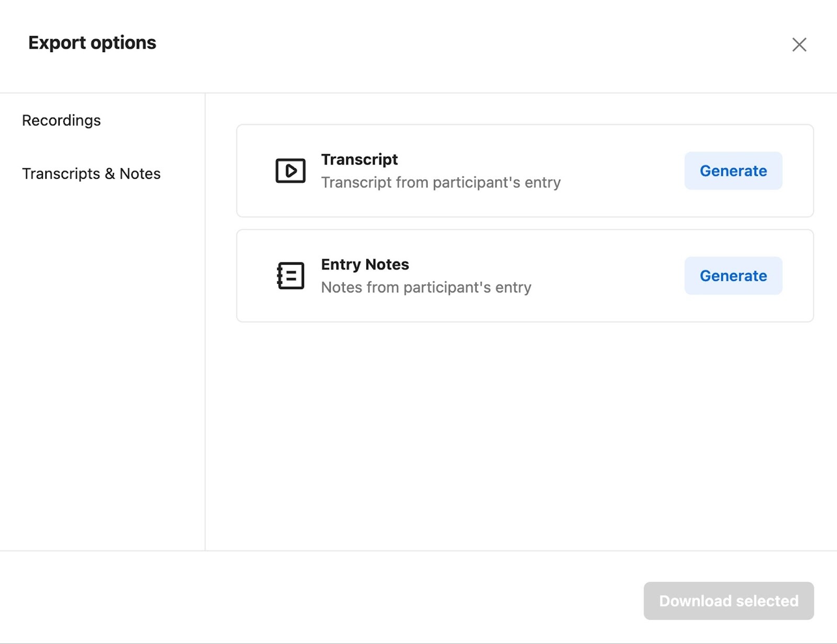Generate the Entry Notes export
This screenshot has width=837, height=644.
coord(733,275)
